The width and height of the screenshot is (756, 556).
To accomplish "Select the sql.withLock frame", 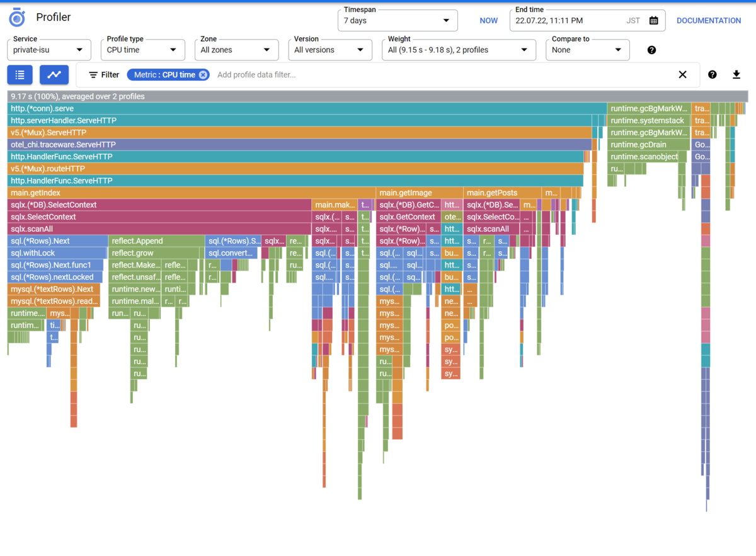I will (x=57, y=253).
